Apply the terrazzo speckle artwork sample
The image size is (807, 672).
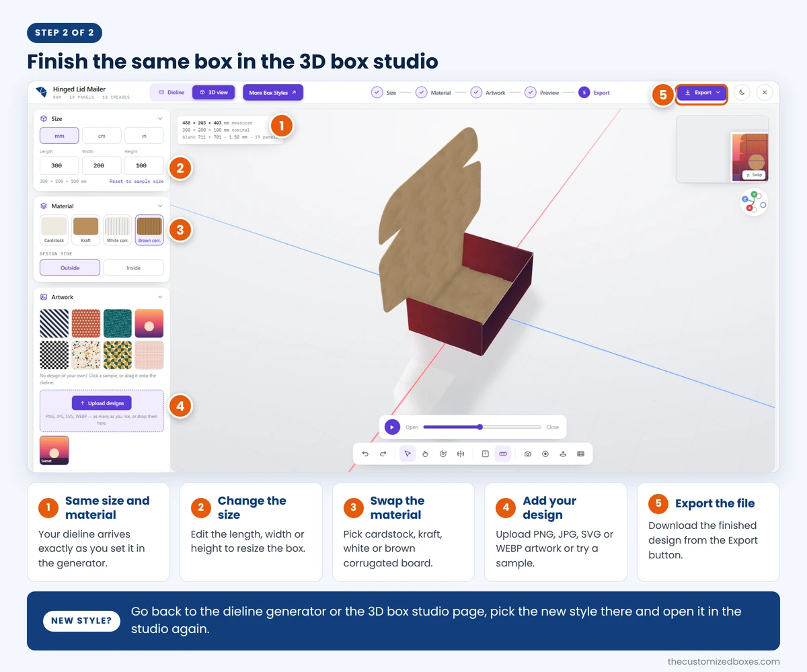point(85,355)
